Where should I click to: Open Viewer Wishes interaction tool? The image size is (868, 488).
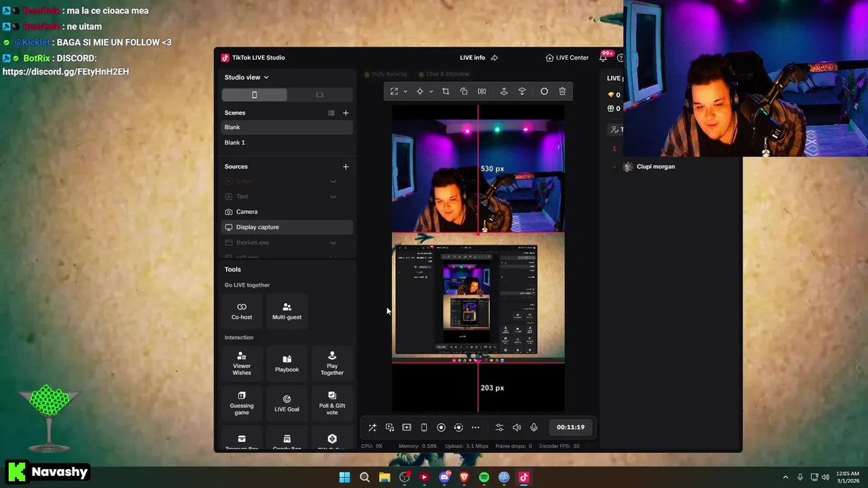click(x=241, y=363)
